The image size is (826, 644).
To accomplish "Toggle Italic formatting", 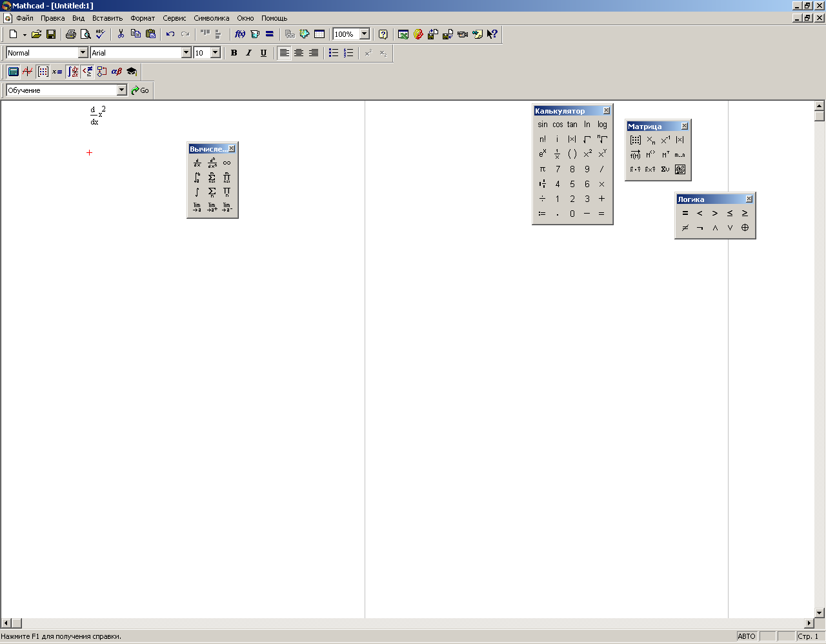I will 248,53.
